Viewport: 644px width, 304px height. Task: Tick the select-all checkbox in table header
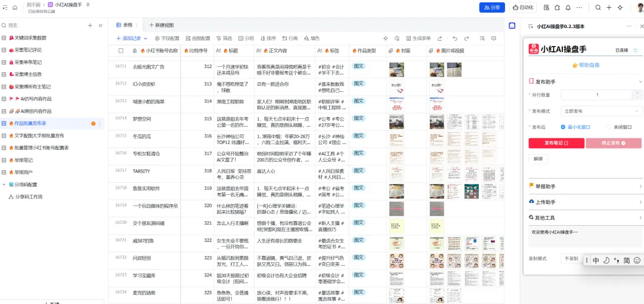click(120, 51)
